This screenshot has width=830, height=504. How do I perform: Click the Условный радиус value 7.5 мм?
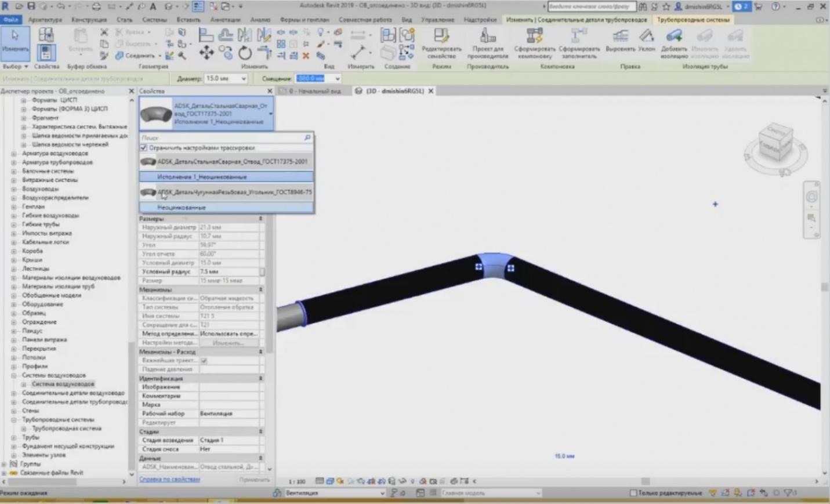(x=230, y=271)
